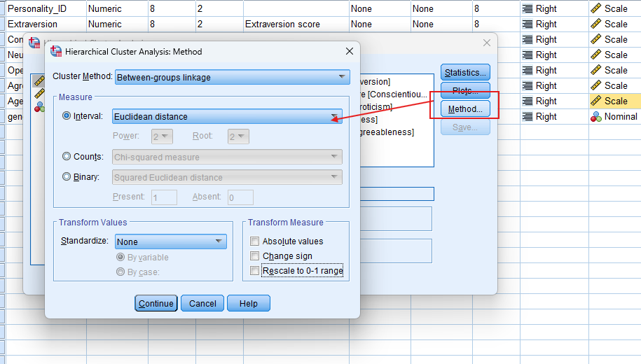The height and width of the screenshot is (364, 641).
Task: Click the Statistics... button
Action: tap(465, 72)
